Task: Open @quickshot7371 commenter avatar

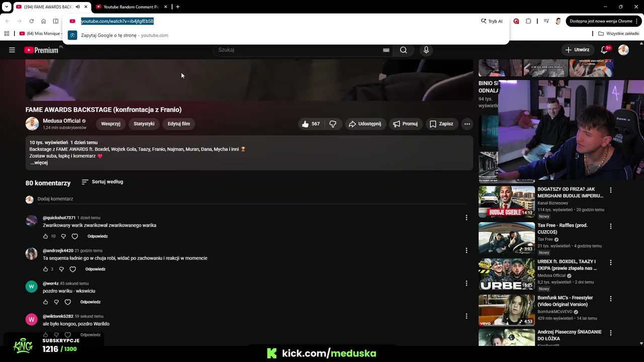Action: click(x=32, y=221)
